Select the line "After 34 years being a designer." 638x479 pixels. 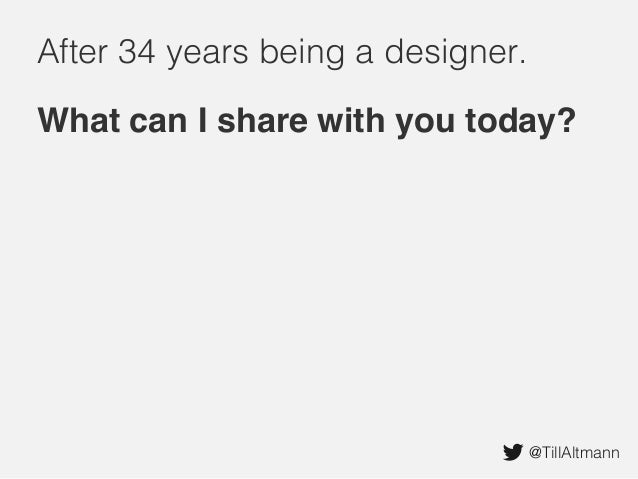[282, 53]
